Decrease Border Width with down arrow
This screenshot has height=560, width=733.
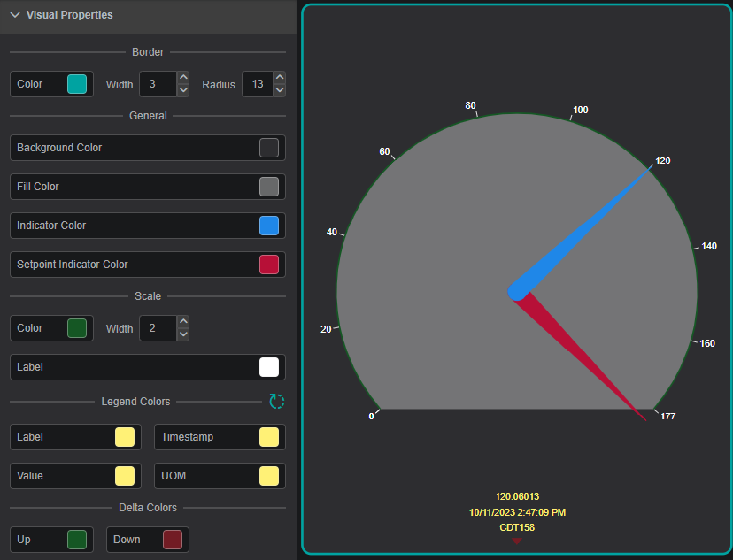click(184, 90)
